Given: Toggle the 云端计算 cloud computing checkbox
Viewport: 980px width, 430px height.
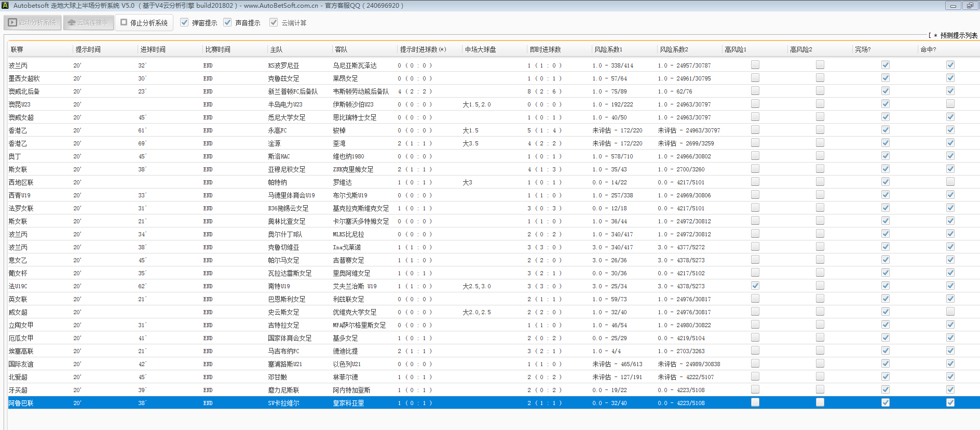Looking at the screenshot, I should [x=274, y=22].
